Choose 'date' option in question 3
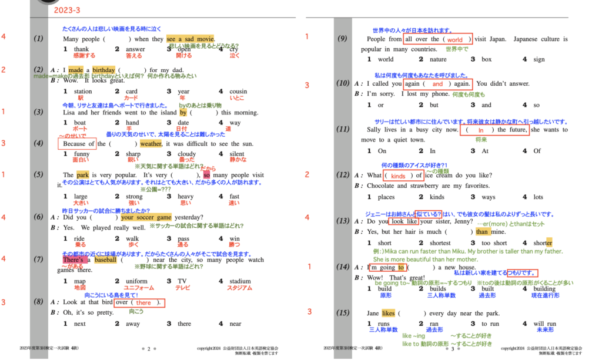Viewport: 602px width, 364px height. pos(183,123)
